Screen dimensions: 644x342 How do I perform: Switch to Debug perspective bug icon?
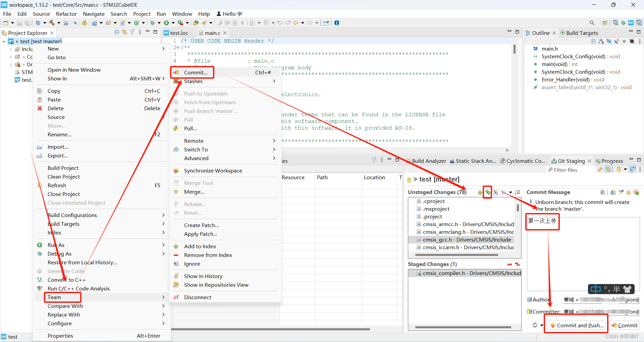[623, 23]
